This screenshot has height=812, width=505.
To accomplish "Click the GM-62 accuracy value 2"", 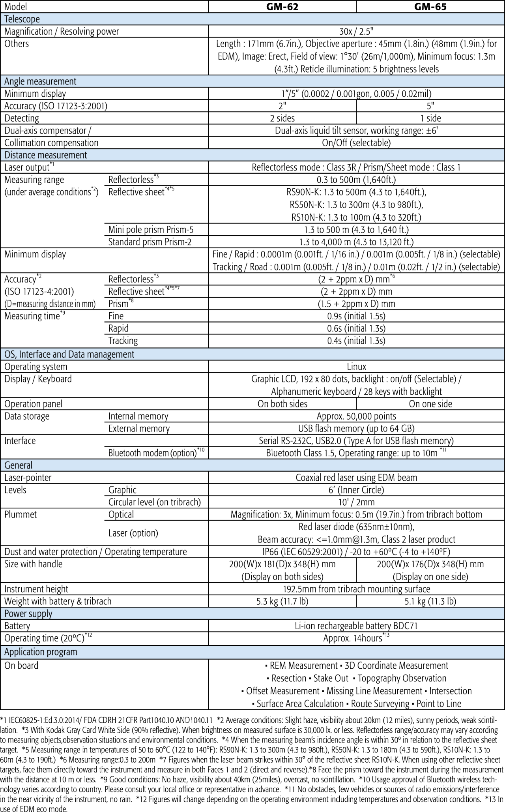I will (282, 106).
